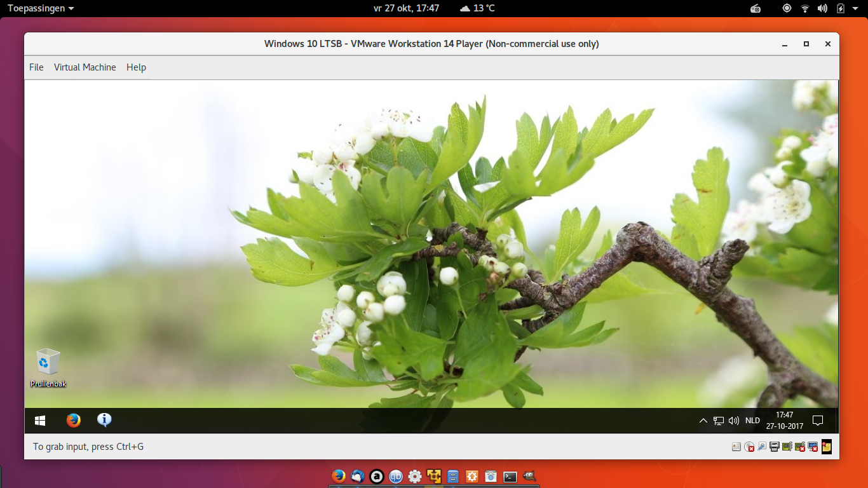Open the battery charging indicator
This screenshot has height=488, width=868.
point(841,8)
